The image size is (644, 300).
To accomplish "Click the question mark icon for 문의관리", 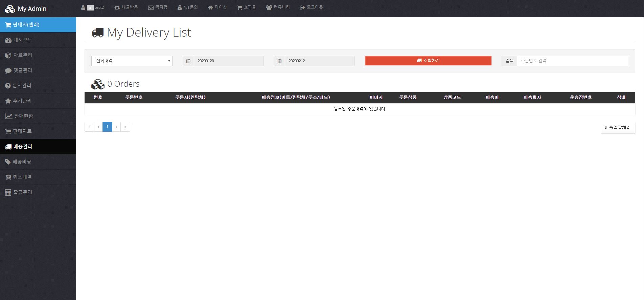I will pyautogui.click(x=8, y=86).
